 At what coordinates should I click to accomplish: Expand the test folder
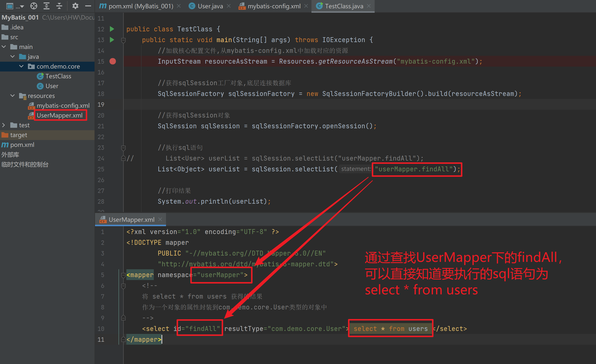[x=3, y=125]
